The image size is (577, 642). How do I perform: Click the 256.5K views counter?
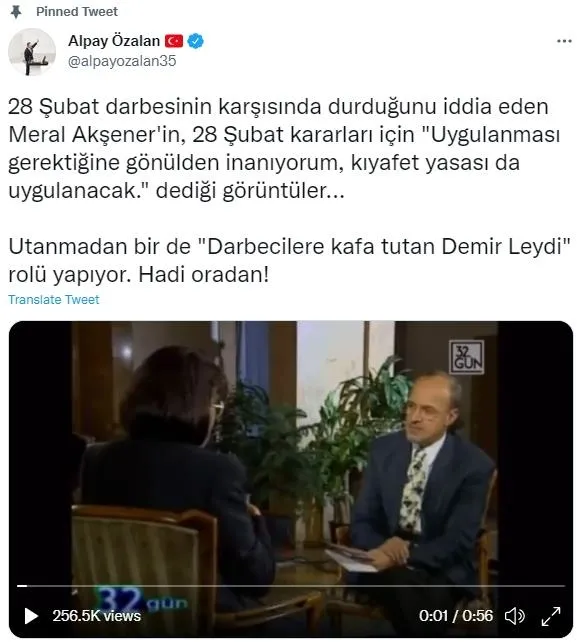coord(97,616)
